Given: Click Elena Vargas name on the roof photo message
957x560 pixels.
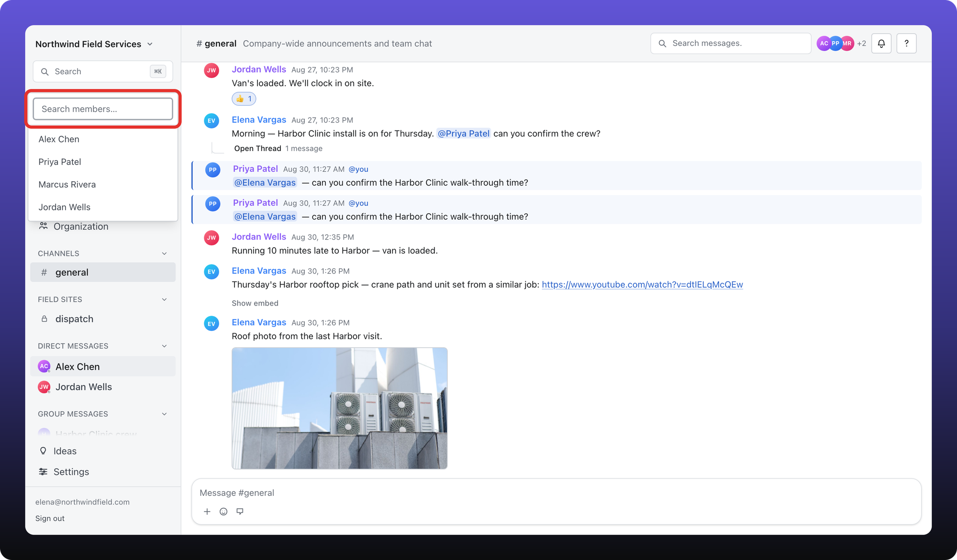Looking at the screenshot, I should tap(259, 322).
